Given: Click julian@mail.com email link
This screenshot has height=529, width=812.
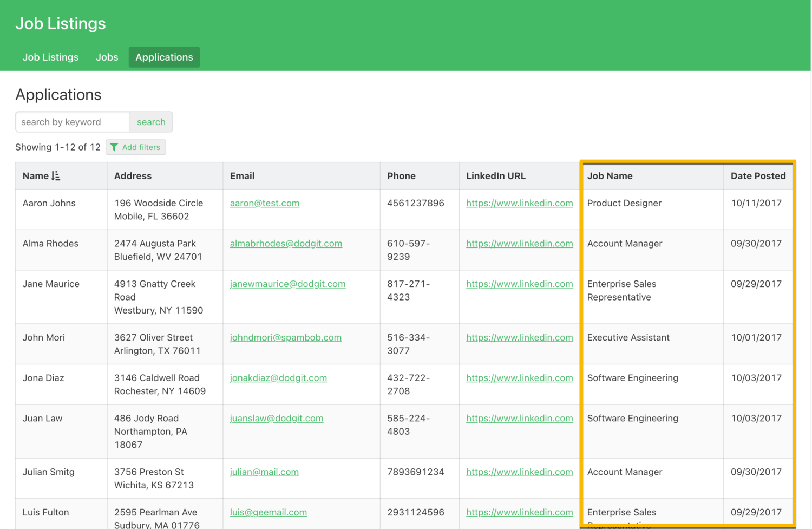Looking at the screenshot, I should coord(264,472).
